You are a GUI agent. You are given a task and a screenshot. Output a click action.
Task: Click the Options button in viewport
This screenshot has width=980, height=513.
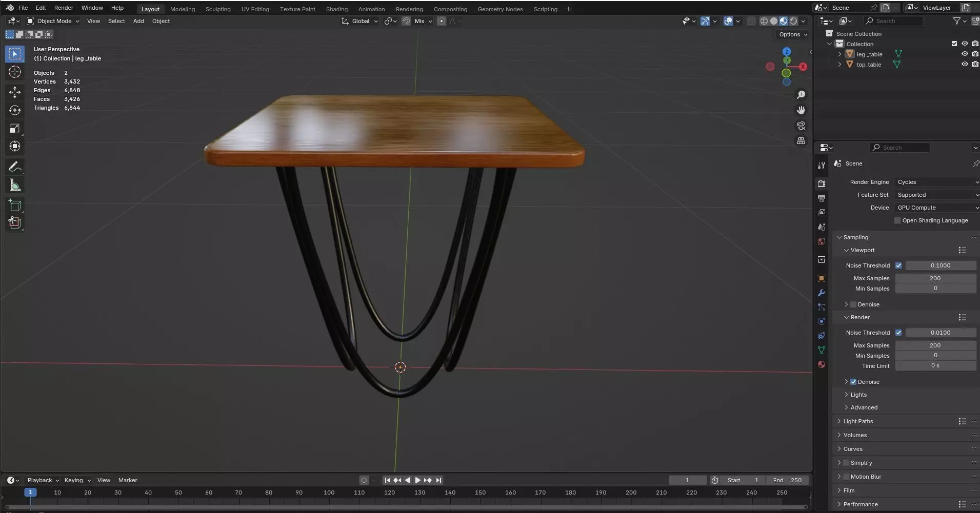(x=792, y=34)
